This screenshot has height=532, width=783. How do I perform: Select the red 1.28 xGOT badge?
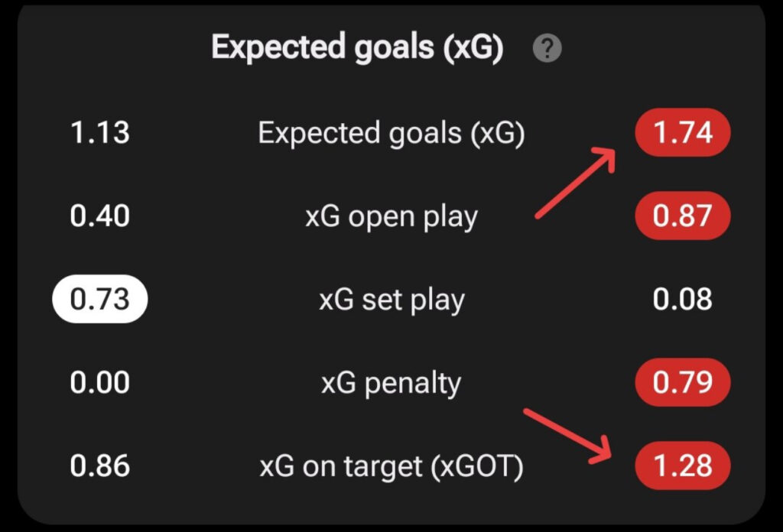[x=682, y=465]
